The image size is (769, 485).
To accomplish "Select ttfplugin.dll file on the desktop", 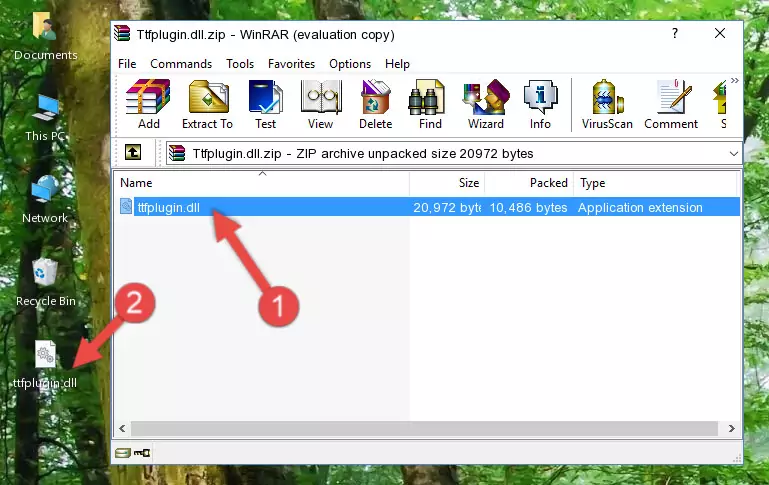I will (x=45, y=365).
